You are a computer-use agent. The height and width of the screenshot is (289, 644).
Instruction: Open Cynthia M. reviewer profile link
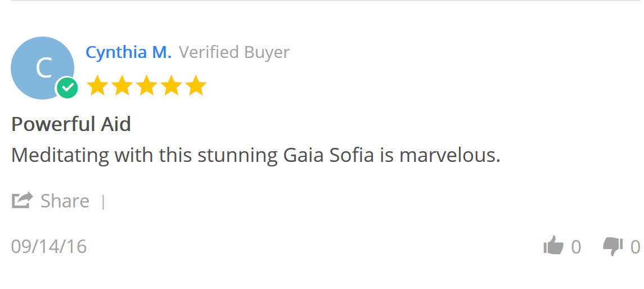(129, 52)
